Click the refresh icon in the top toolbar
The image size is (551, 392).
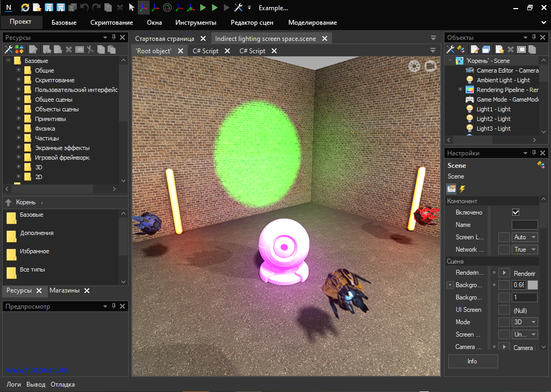tap(25, 8)
